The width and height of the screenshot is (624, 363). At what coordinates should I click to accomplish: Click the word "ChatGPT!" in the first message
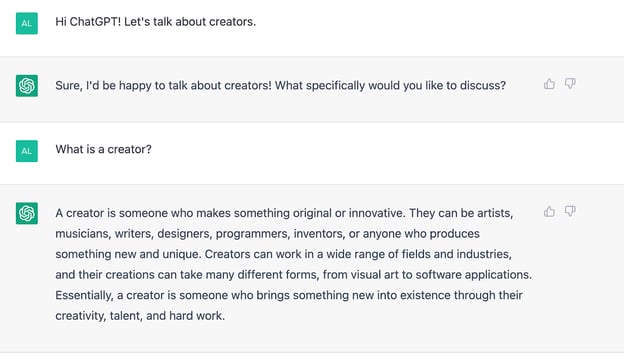click(95, 22)
